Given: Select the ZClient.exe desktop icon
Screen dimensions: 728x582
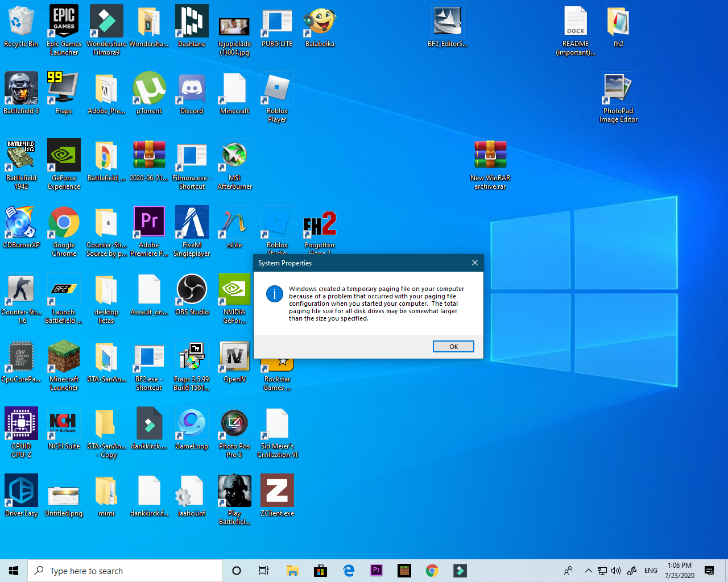Looking at the screenshot, I should tap(277, 496).
